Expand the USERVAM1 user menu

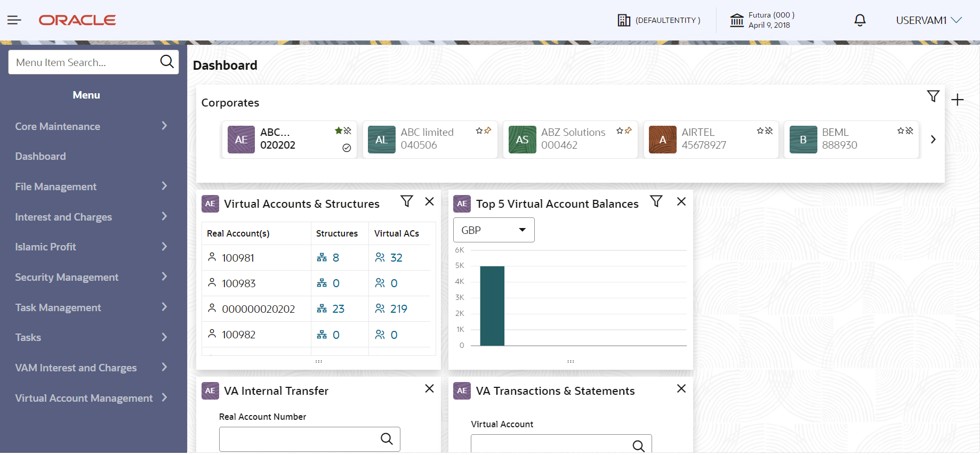[x=928, y=20]
